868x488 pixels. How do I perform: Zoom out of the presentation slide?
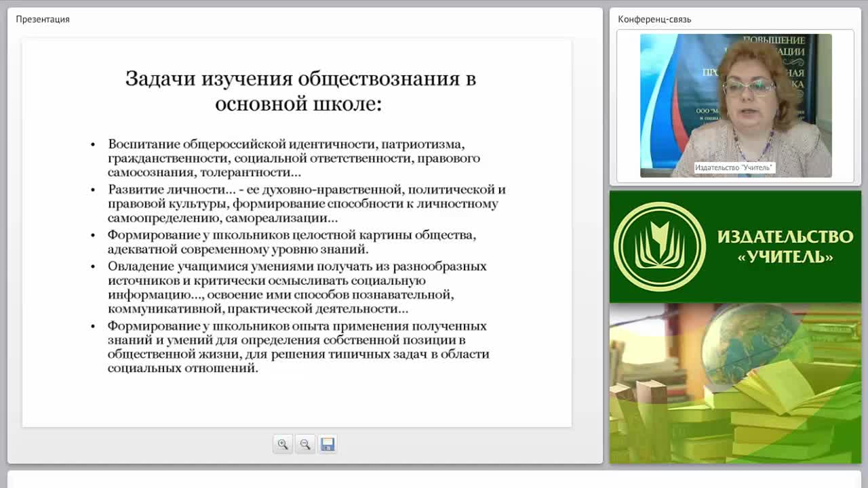[x=305, y=444]
